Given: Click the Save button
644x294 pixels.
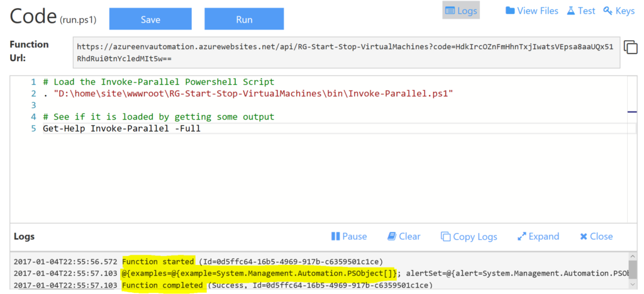Looking at the screenshot, I should pos(150,19).
